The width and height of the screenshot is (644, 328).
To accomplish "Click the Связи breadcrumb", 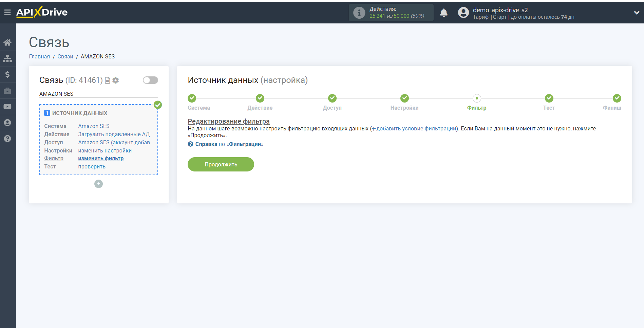I will (65, 57).
